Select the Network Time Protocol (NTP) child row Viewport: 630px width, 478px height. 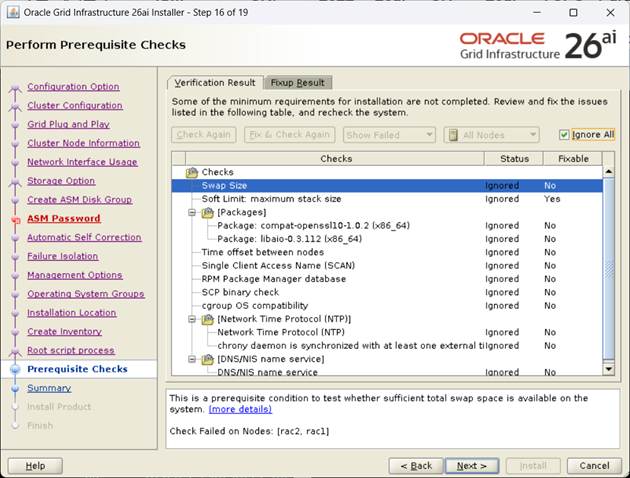click(387, 332)
